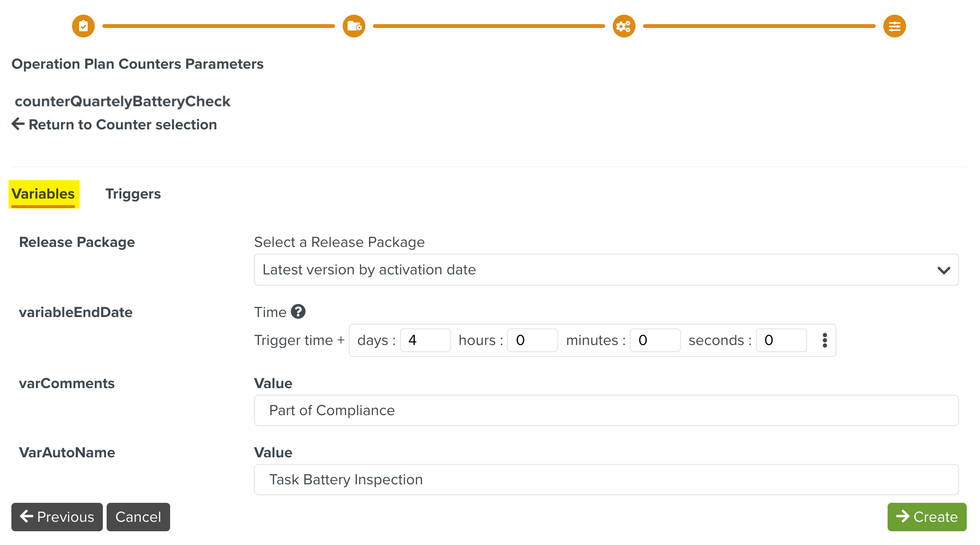
Task: Click the varComments value field
Action: click(x=606, y=410)
